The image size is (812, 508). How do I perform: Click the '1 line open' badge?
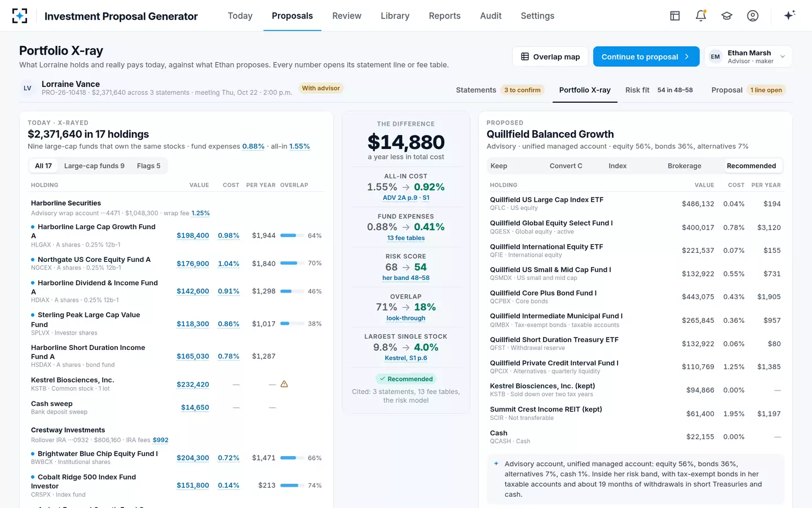(766, 90)
